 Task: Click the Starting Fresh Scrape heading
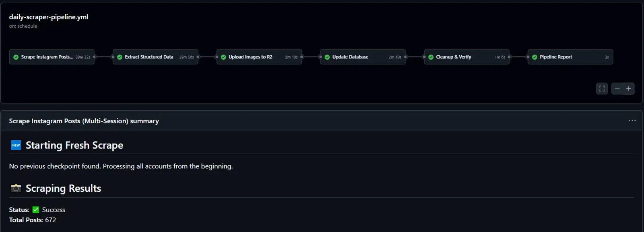coord(74,145)
